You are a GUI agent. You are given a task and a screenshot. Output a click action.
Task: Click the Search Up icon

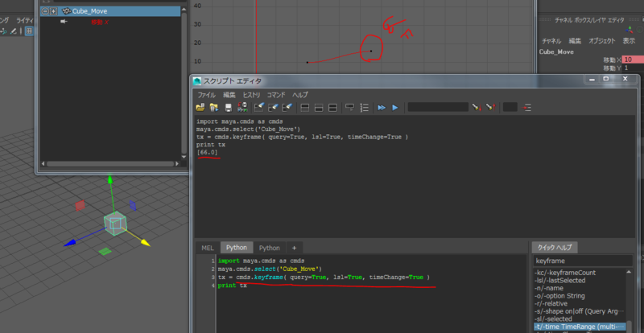pyautogui.click(x=490, y=108)
